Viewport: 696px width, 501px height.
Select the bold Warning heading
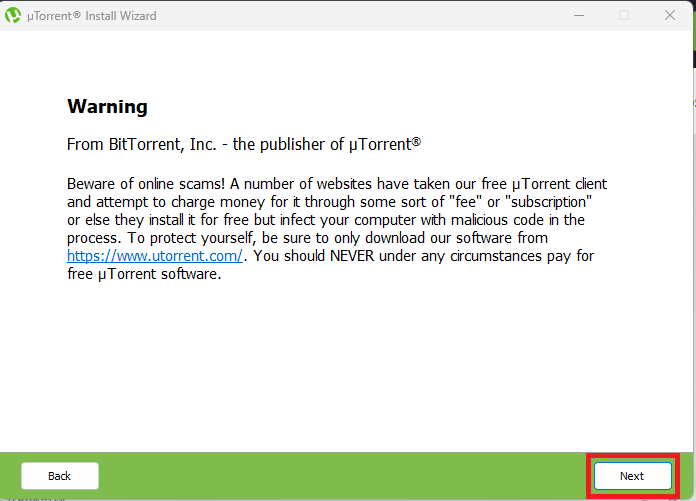(x=107, y=106)
